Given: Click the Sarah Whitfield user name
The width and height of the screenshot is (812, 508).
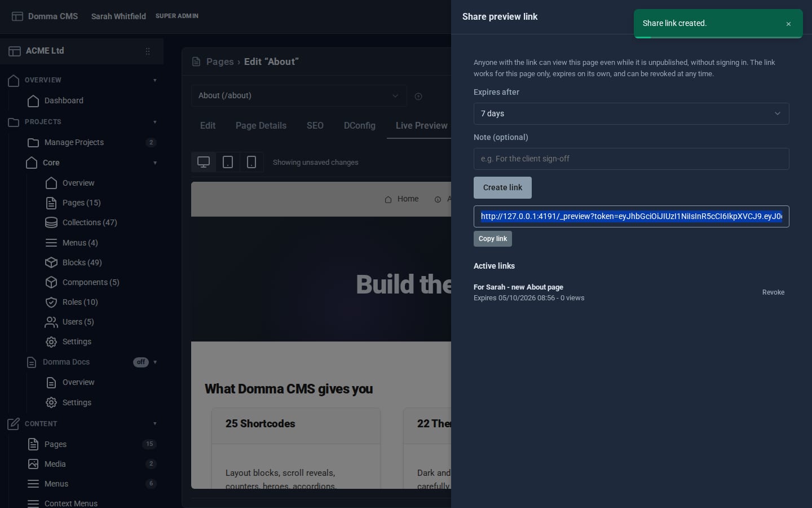Looking at the screenshot, I should [118, 16].
